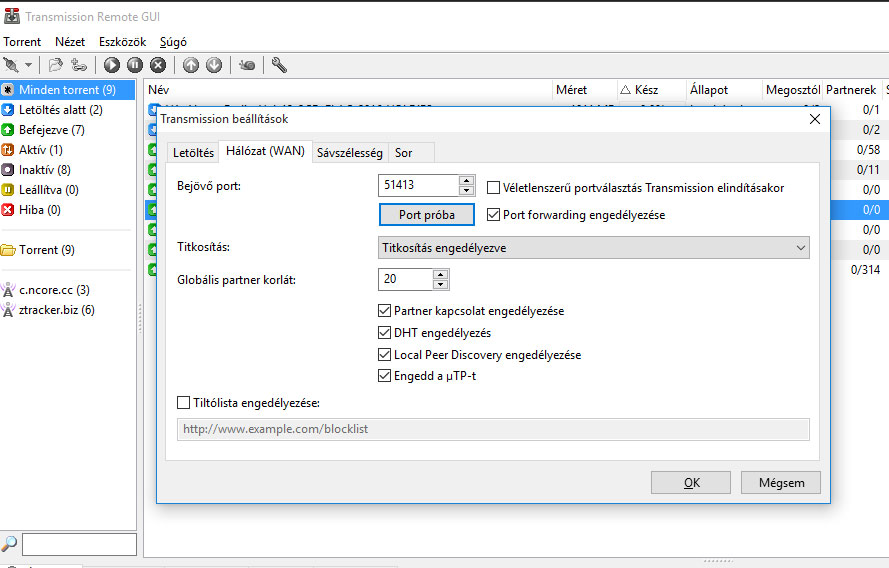Viewport: 889px width, 568px height.
Task: Click the 0/314 partner count cell
Action: (x=865, y=270)
